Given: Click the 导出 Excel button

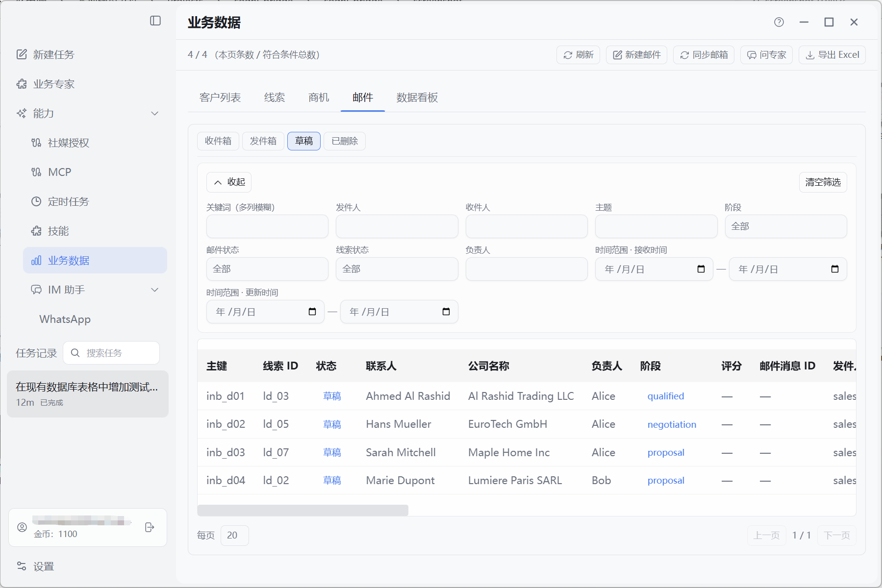Looking at the screenshot, I should coord(832,55).
